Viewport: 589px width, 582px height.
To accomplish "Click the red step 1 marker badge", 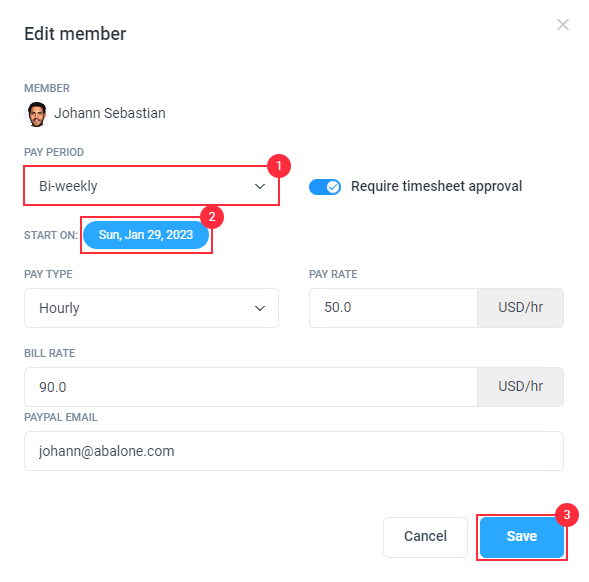I will [279, 166].
